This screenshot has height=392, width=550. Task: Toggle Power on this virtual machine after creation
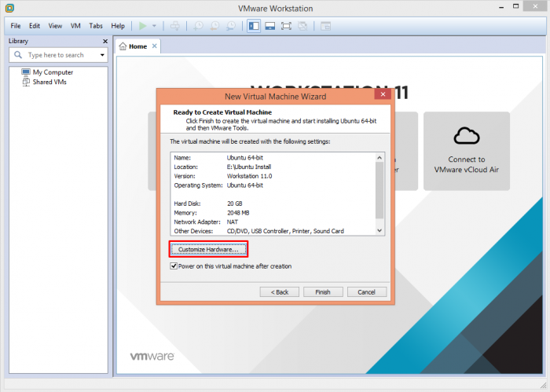coord(174,266)
